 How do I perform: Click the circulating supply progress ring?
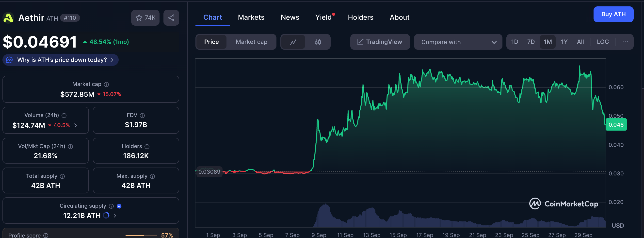pos(106,215)
